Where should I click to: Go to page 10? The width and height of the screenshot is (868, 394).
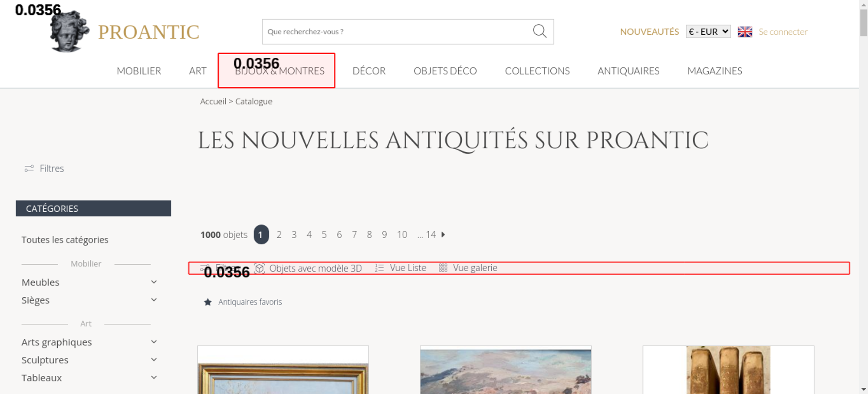click(x=402, y=235)
